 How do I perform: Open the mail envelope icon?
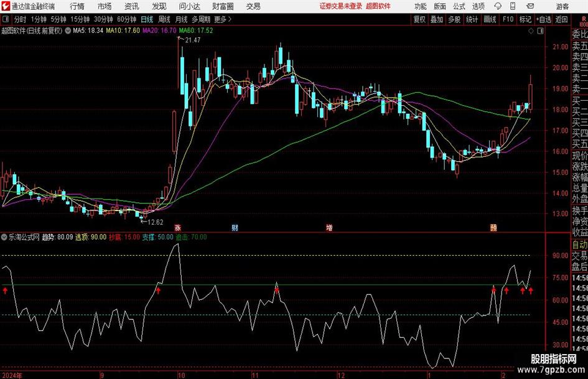530,6
